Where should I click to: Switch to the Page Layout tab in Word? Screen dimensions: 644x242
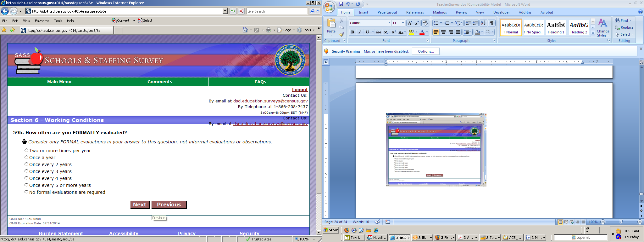pyautogui.click(x=387, y=12)
